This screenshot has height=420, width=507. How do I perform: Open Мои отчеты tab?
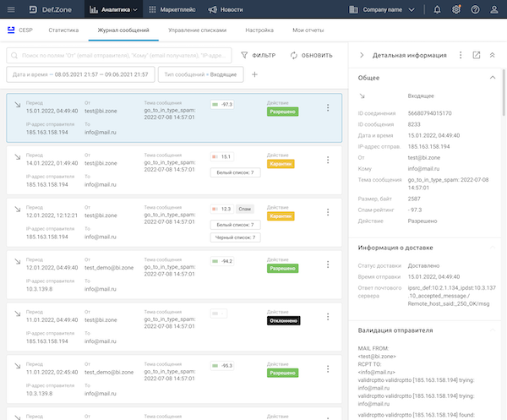[308, 30]
